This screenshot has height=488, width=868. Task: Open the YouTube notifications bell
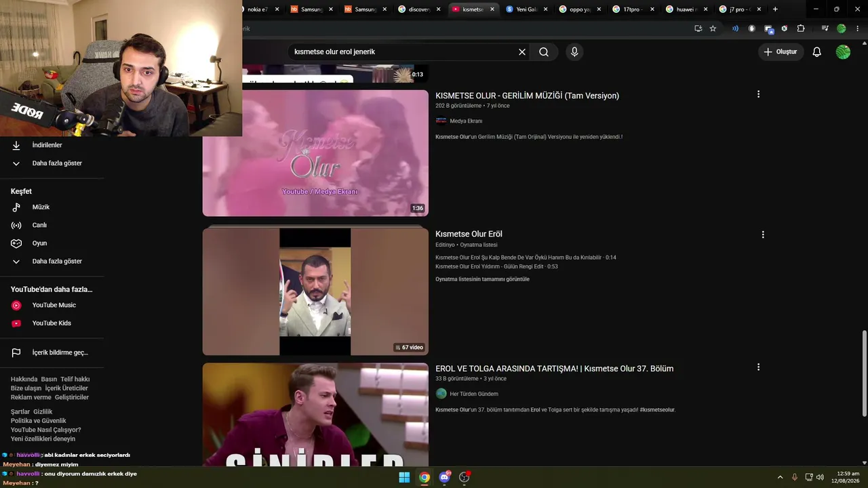tap(817, 52)
